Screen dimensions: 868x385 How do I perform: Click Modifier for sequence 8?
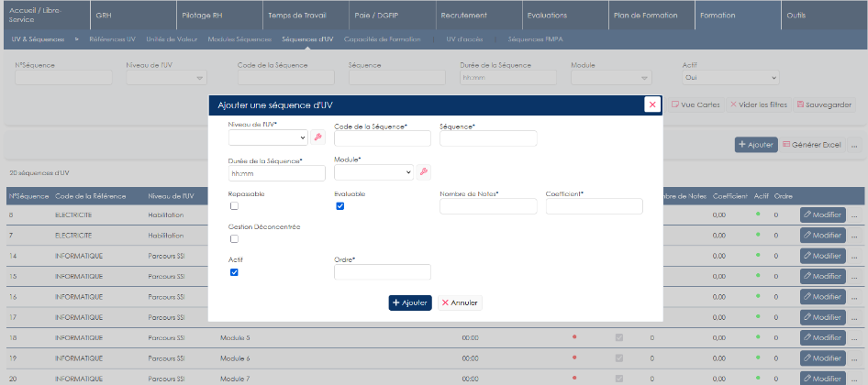pos(823,215)
